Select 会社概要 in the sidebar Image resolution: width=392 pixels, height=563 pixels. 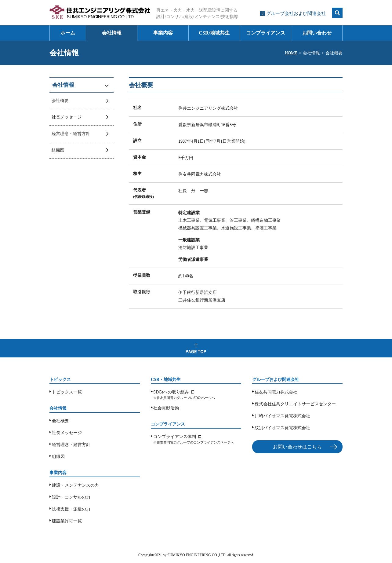82,101
